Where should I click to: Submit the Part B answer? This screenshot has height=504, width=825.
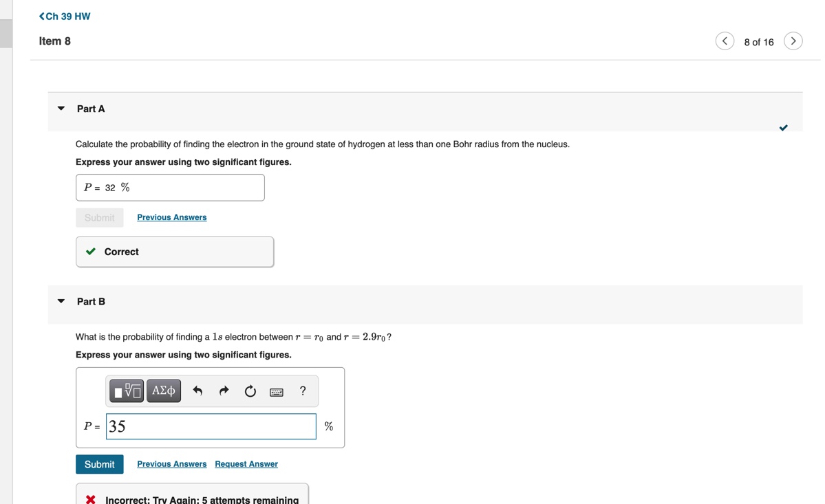(x=100, y=464)
